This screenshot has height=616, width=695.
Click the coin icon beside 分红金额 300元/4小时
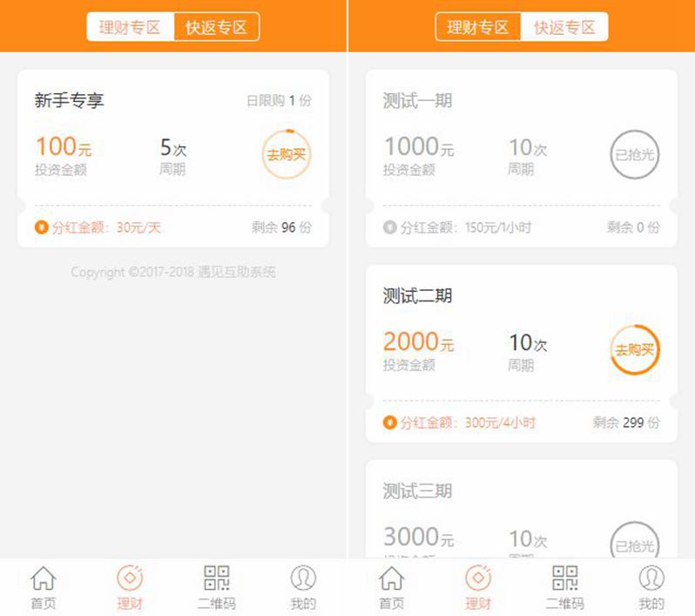(389, 423)
